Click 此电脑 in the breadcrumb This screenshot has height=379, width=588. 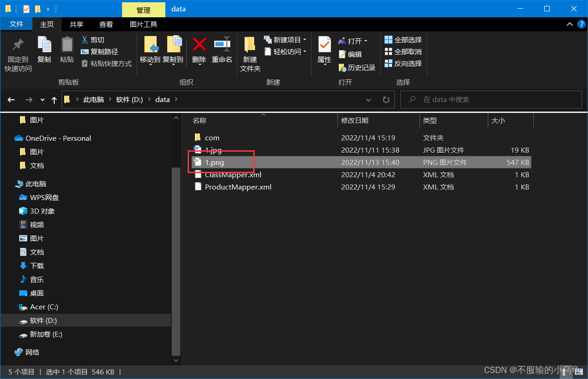pyautogui.click(x=93, y=99)
